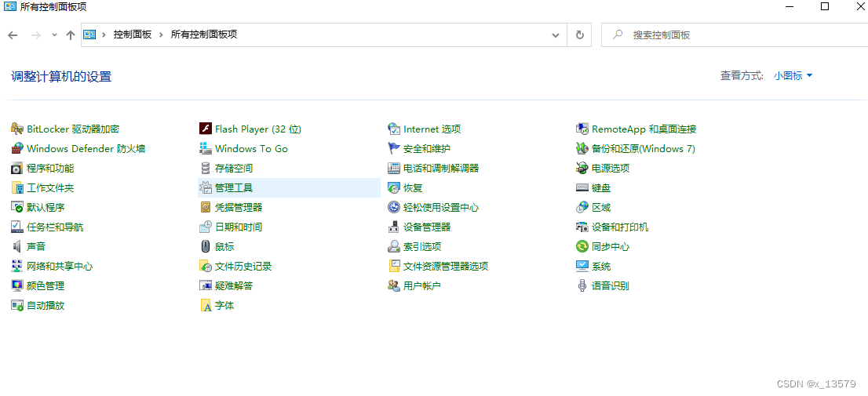The width and height of the screenshot is (868, 396).
Task: Go up one level arrow
Action: click(x=71, y=35)
